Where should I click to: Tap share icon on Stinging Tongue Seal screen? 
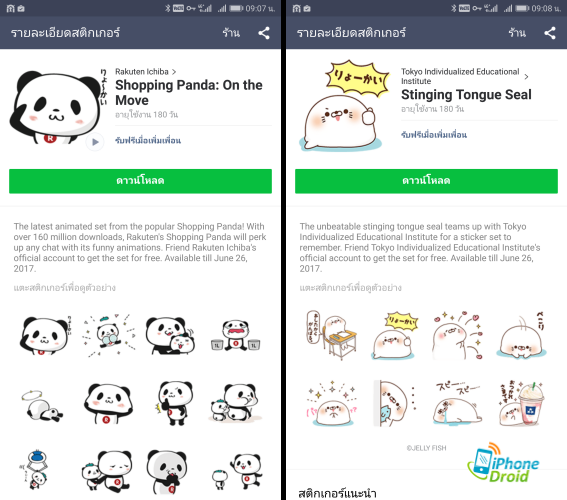[550, 33]
